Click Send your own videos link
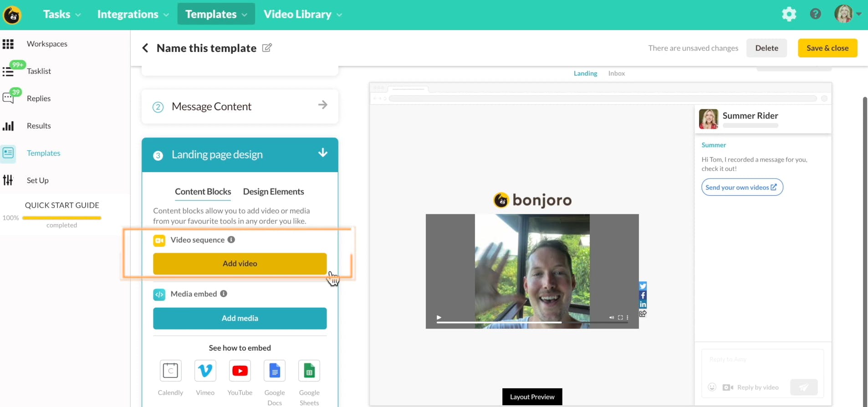The image size is (868, 407). (742, 187)
